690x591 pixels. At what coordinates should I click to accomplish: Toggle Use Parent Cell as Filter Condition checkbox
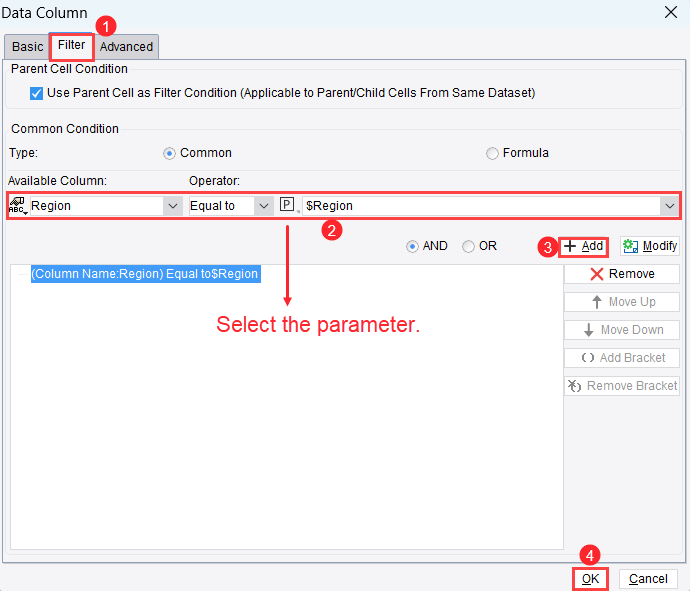[36, 93]
